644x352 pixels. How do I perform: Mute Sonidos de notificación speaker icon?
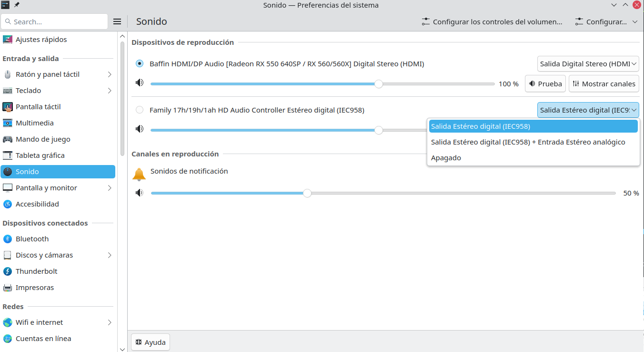pos(139,193)
